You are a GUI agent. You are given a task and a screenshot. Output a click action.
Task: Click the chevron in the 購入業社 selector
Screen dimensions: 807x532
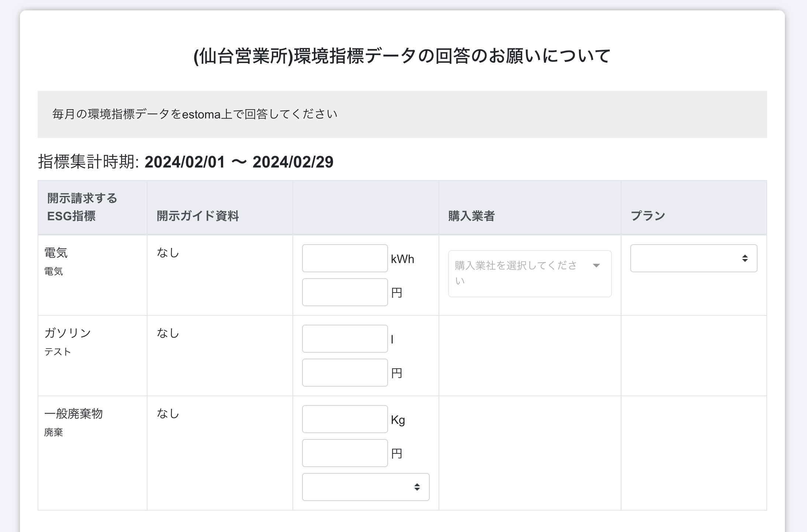click(597, 265)
